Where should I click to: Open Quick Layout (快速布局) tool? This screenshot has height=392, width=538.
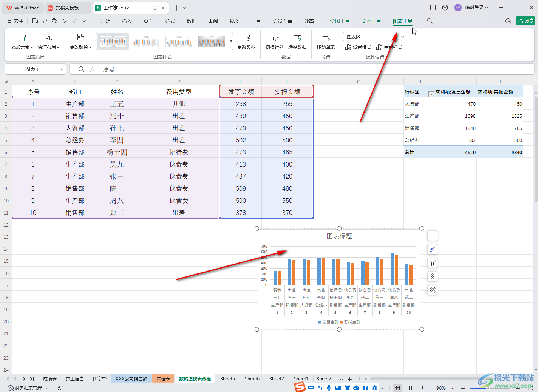point(49,42)
